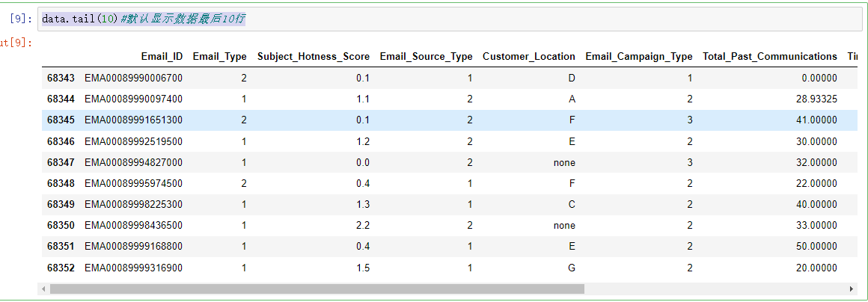Click row index 68345 in the table
The image size is (868, 302).
coord(60,120)
